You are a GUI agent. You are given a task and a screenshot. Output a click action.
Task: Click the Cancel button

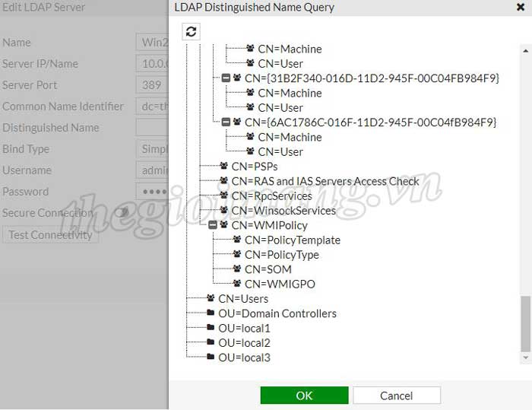[x=396, y=396]
